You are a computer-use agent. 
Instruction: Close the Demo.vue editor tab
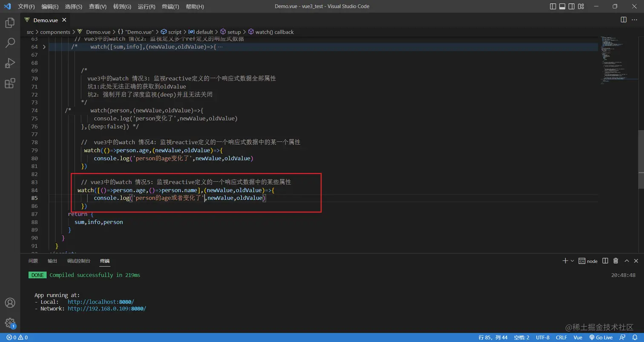(64, 20)
